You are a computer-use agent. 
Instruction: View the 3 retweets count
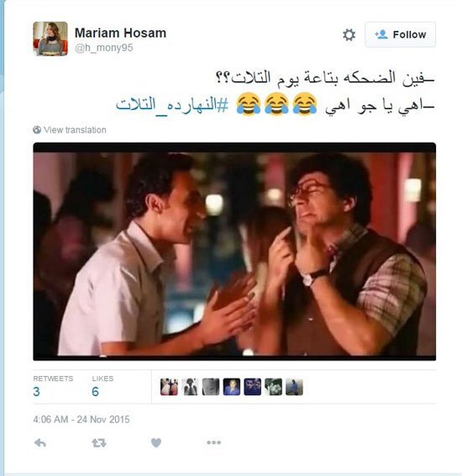point(36,391)
